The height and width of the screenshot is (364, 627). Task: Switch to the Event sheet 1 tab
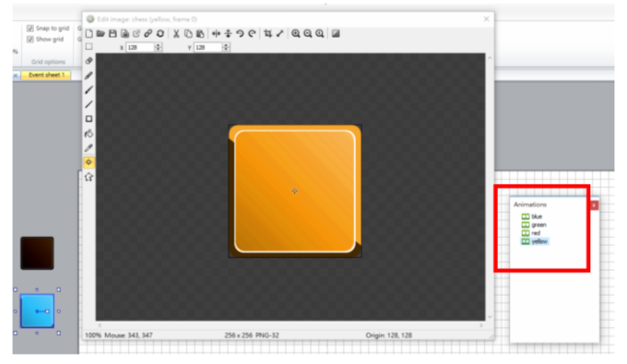tap(46, 76)
